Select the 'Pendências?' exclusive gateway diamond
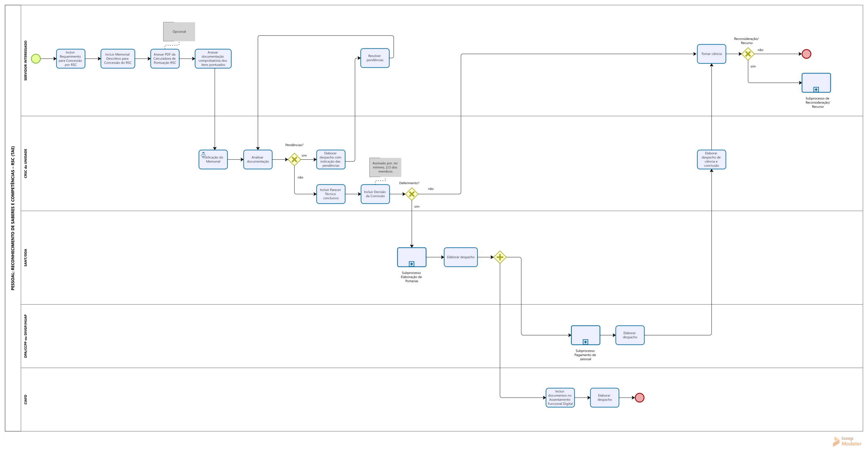 294,160
